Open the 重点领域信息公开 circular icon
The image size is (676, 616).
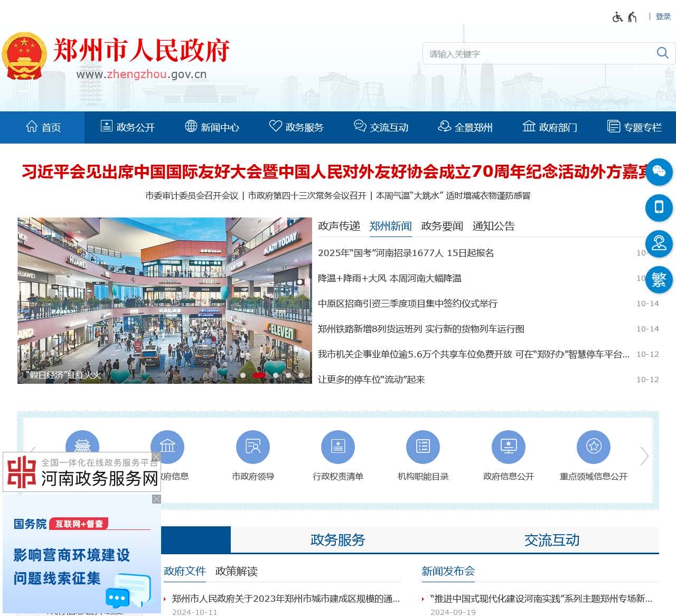pos(593,446)
